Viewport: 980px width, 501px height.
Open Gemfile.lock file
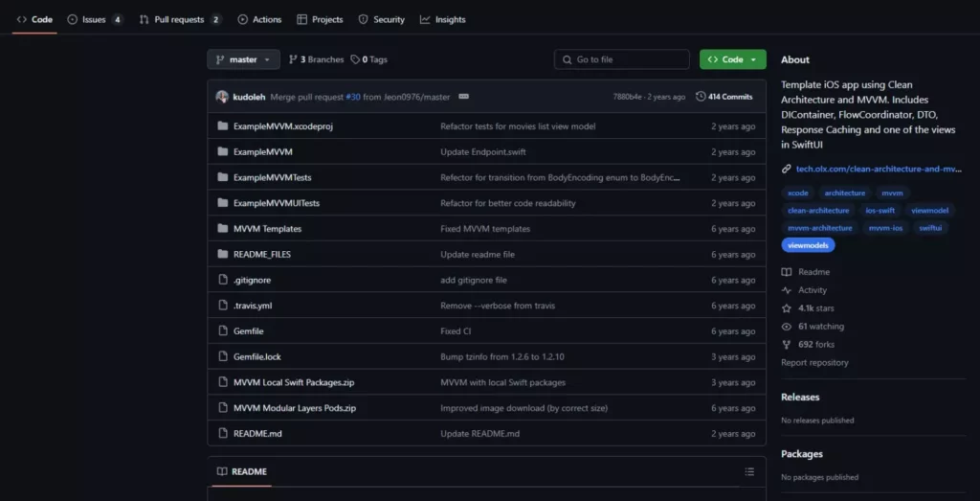pyautogui.click(x=256, y=357)
